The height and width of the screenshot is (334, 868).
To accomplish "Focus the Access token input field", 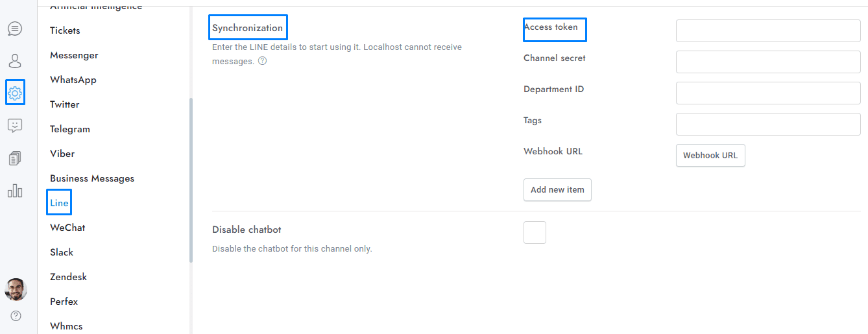I will 768,31.
